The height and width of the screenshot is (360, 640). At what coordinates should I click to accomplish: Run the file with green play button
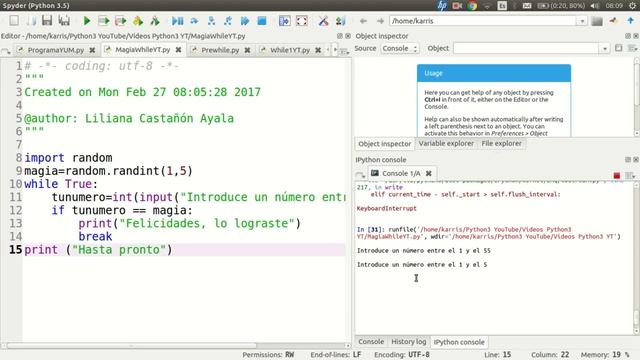pyautogui.click(x=87, y=20)
